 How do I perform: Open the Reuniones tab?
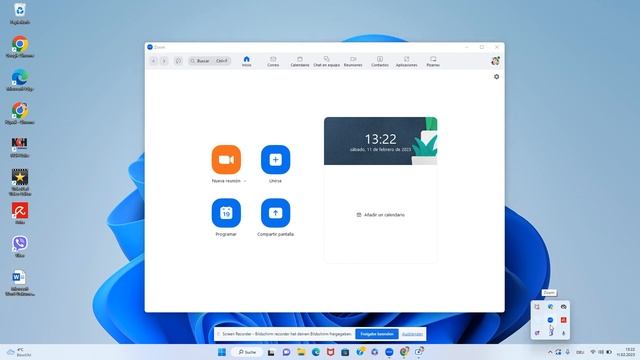[353, 62]
